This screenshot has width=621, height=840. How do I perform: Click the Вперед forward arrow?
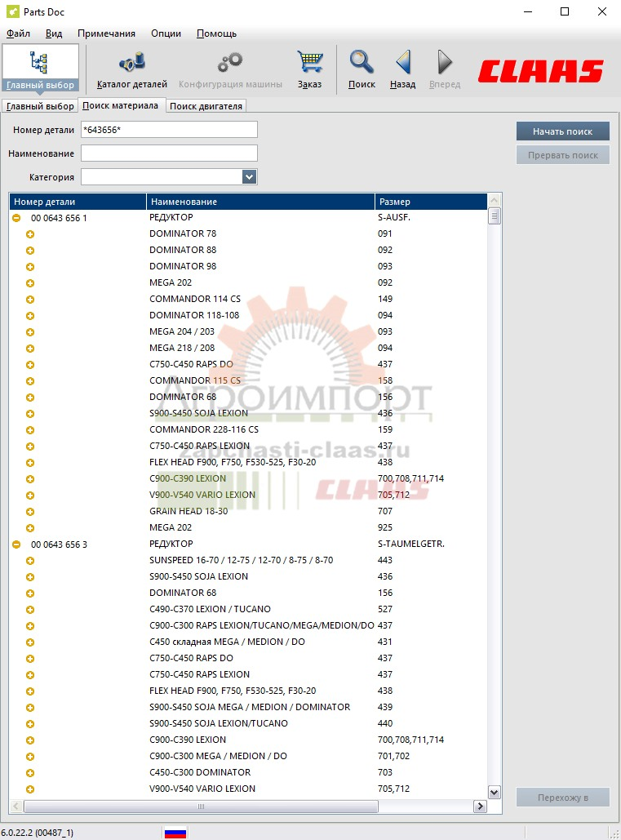click(x=445, y=69)
